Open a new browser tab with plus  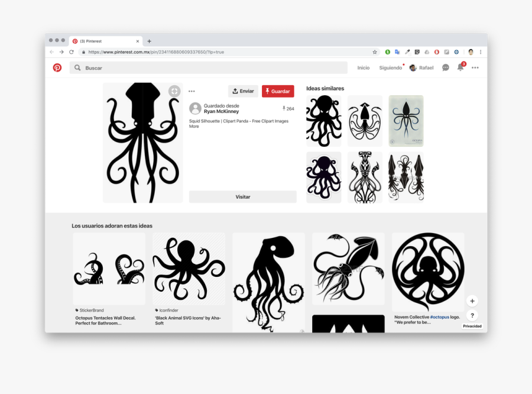pos(149,41)
